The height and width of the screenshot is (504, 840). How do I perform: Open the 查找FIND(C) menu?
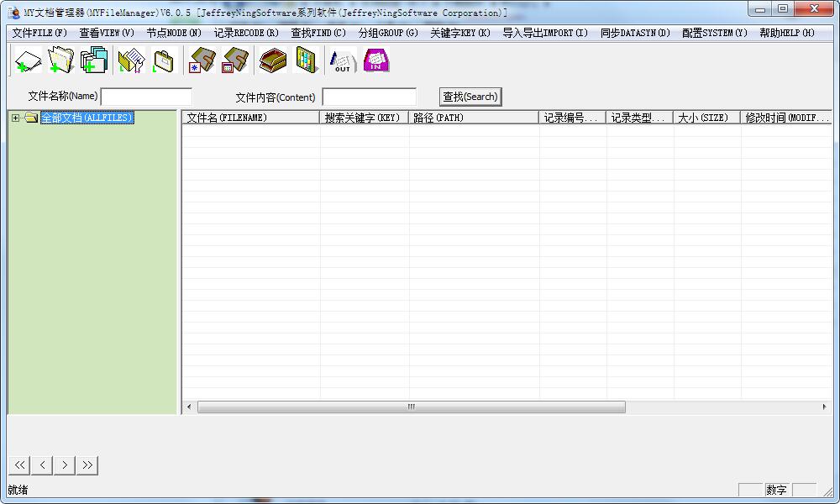[x=318, y=33]
